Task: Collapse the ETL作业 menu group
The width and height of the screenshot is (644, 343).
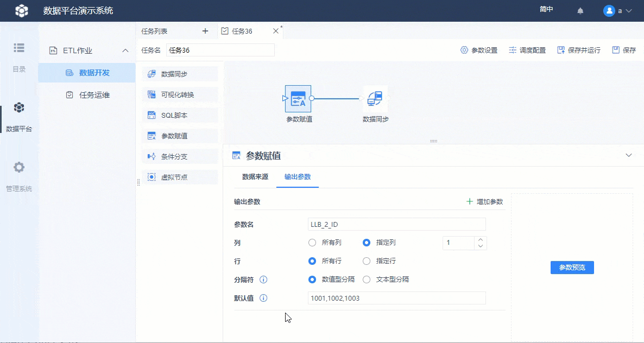Action: [x=125, y=50]
